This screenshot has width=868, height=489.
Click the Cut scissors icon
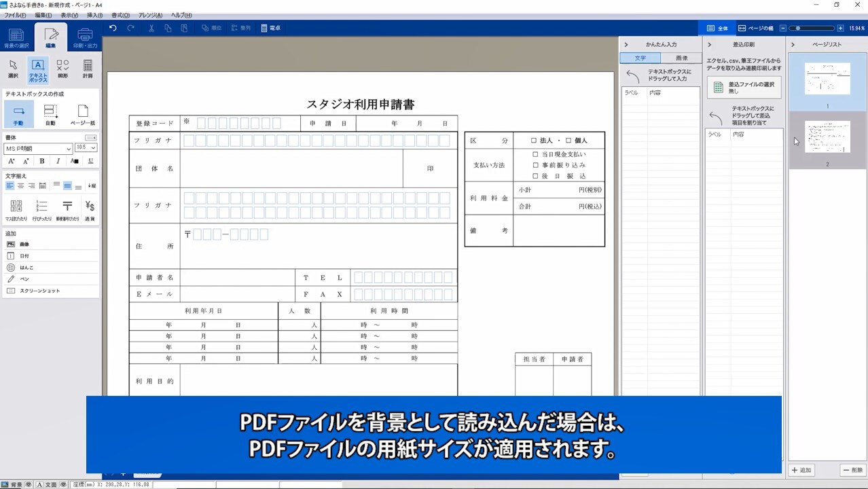[151, 28]
